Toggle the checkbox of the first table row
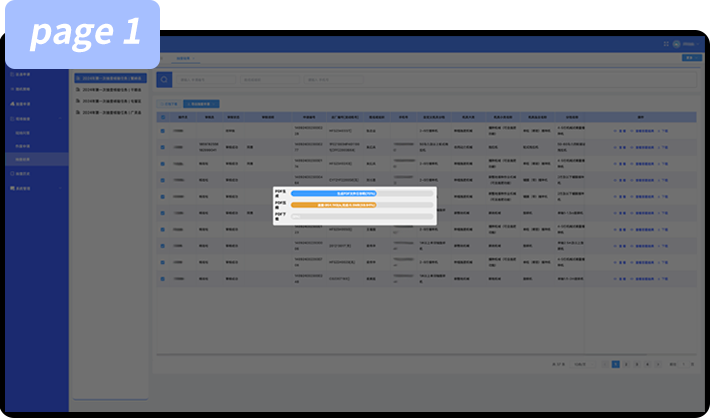711x418 pixels. pyautogui.click(x=163, y=131)
